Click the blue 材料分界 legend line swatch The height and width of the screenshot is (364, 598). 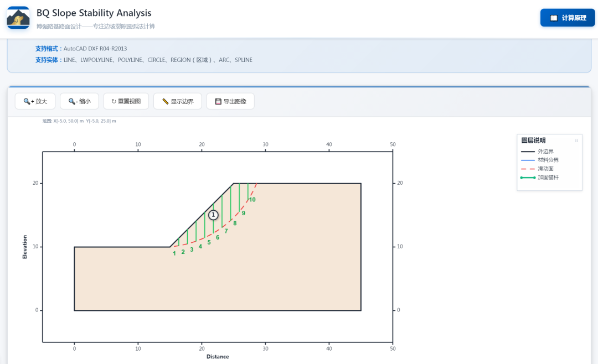[x=528, y=160]
